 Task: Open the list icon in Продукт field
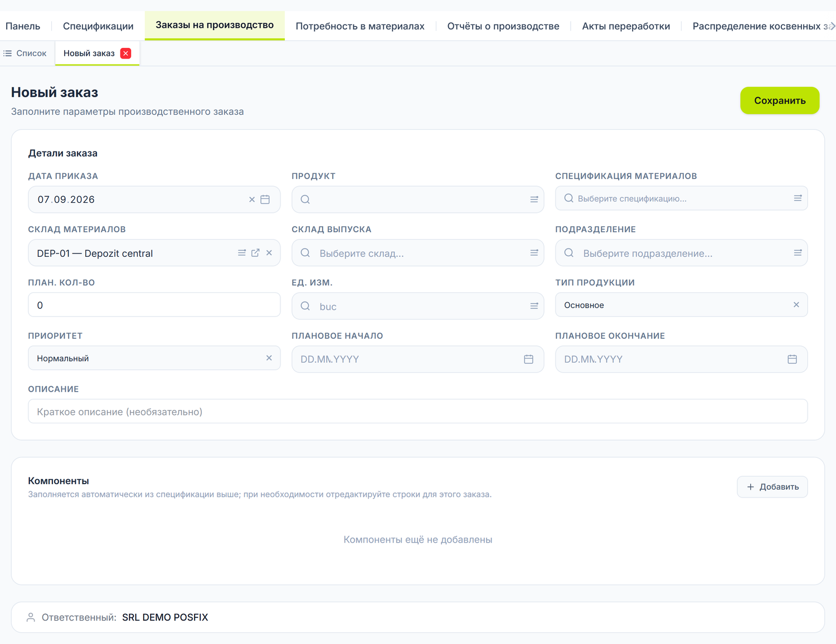[534, 199]
